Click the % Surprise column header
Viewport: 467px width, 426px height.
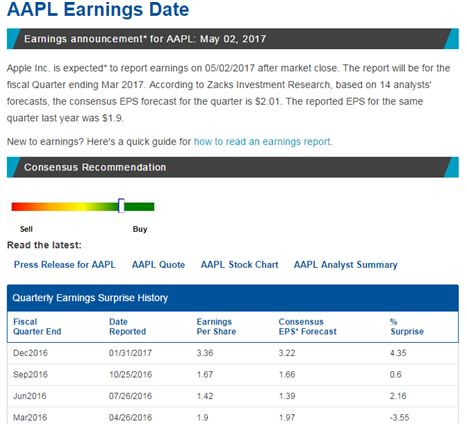click(407, 327)
